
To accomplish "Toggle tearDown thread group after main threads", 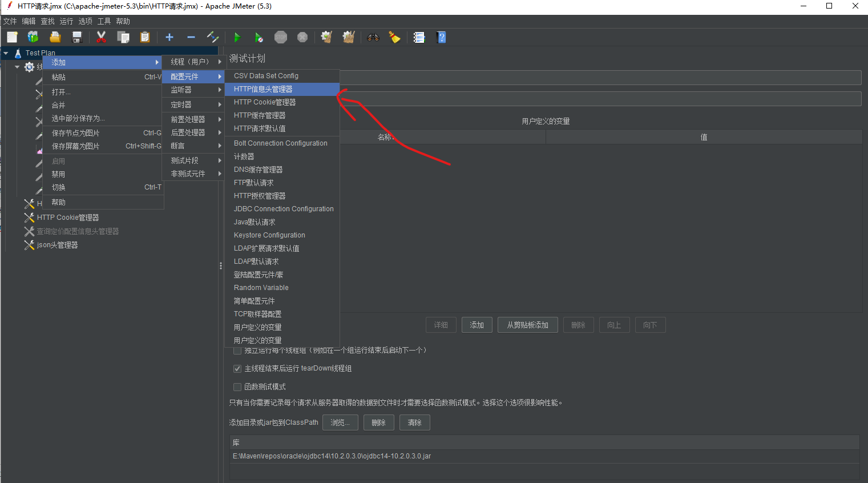I will (x=237, y=369).
